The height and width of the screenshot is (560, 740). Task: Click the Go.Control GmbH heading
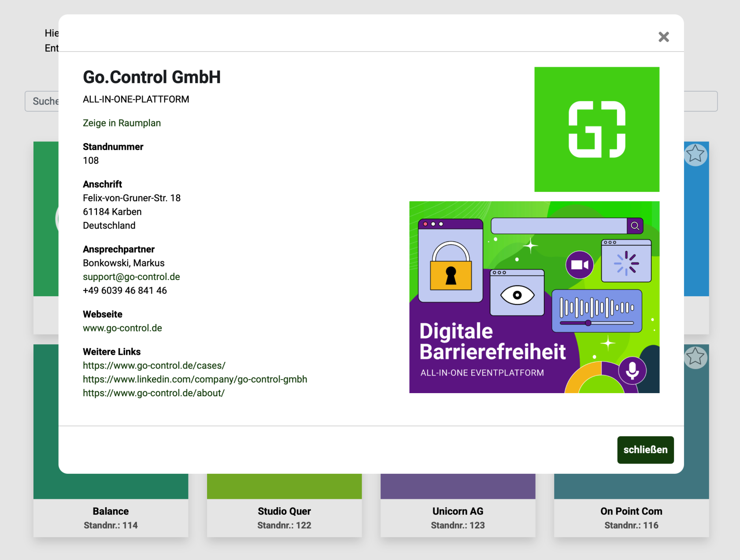(x=152, y=77)
